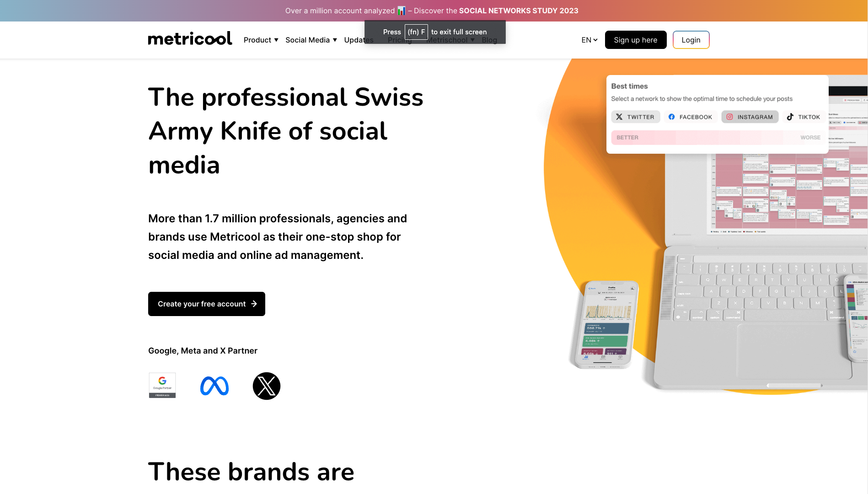The width and height of the screenshot is (868, 494).
Task: Click the Google Partner badge icon
Action: pyautogui.click(x=162, y=385)
